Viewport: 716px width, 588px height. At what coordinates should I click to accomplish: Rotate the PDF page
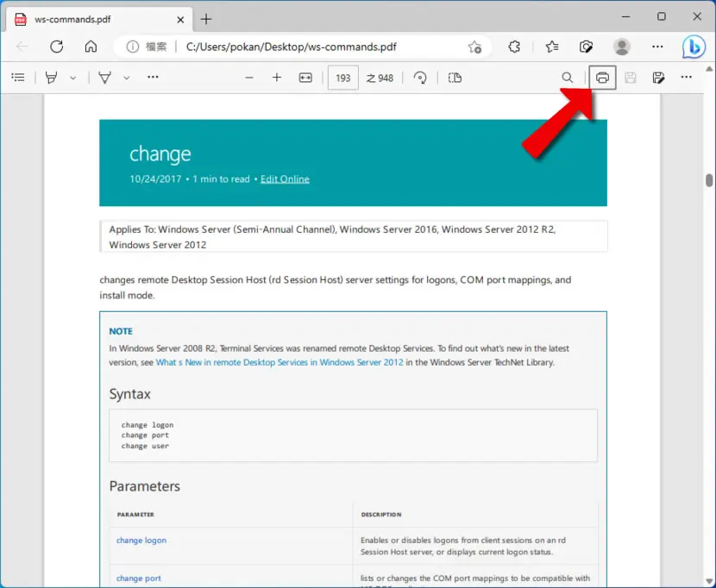pyautogui.click(x=420, y=78)
